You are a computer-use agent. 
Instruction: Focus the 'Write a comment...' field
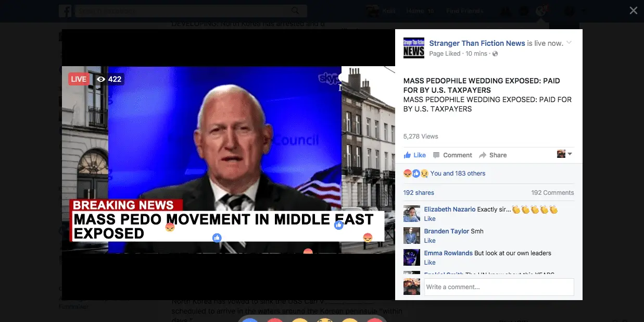(x=499, y=287)
